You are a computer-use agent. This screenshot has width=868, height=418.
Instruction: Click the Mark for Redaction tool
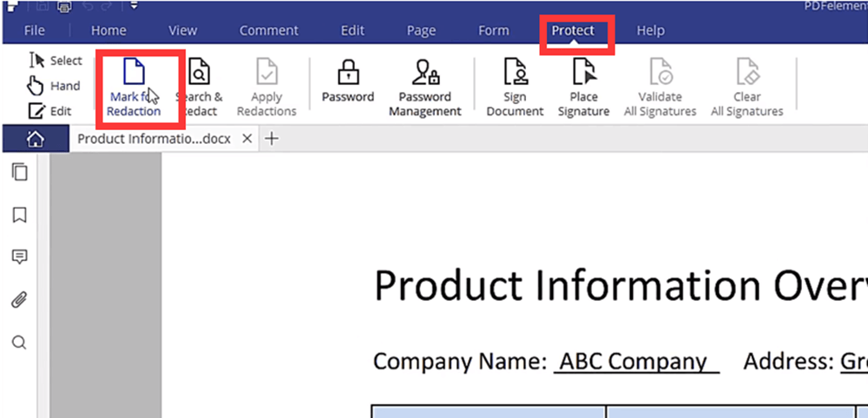coord(135,88)
